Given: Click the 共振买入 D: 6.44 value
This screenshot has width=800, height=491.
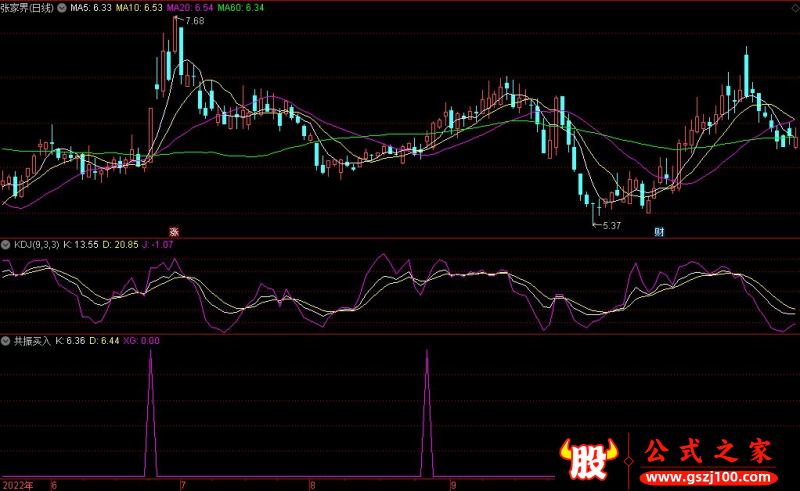Looking at the screenshot, I should tap(105, 340).
